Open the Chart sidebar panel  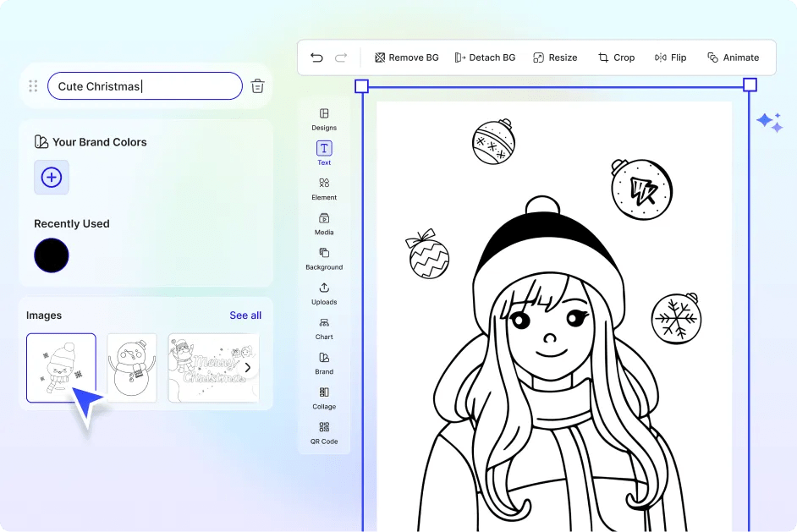pos(324,329)
